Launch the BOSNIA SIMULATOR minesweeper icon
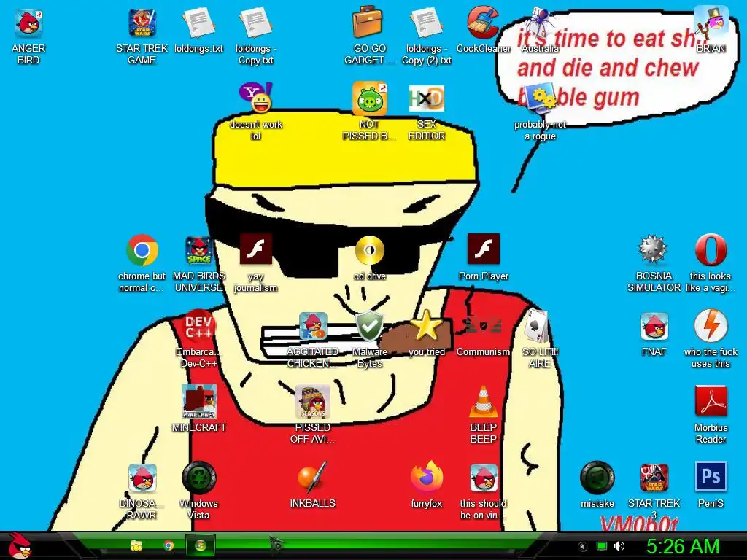 (653, 249)
